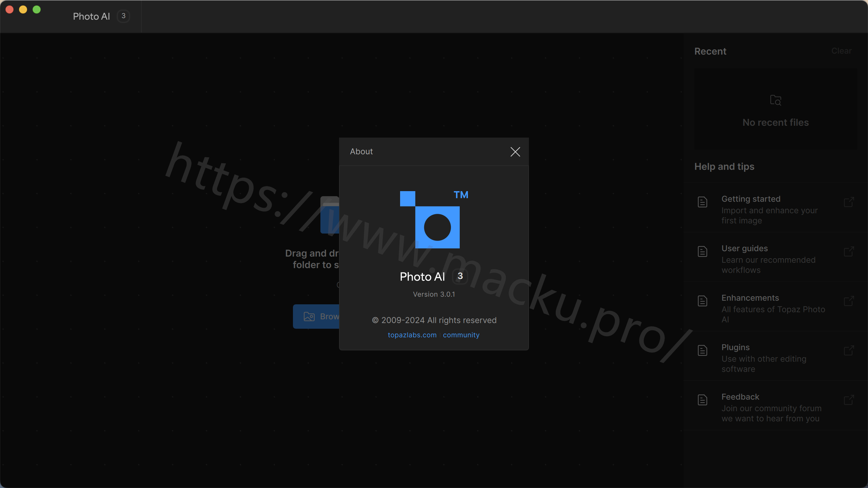The image size is (868, 488).
Task: Open the Enhancements help item
Action: [776, 306]
